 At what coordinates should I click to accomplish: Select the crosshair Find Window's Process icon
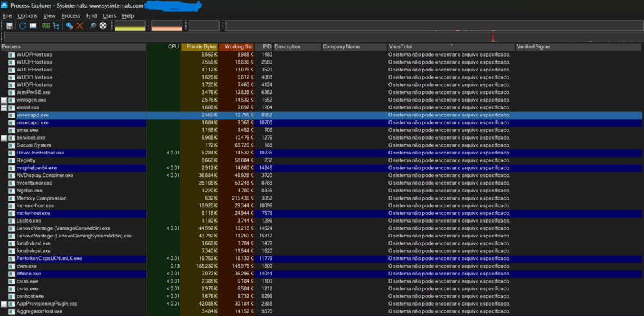(x=102, y=26)
